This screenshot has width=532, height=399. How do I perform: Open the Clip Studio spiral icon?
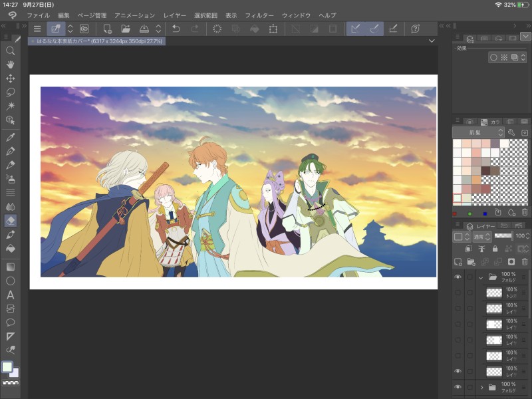pos(84,29)
